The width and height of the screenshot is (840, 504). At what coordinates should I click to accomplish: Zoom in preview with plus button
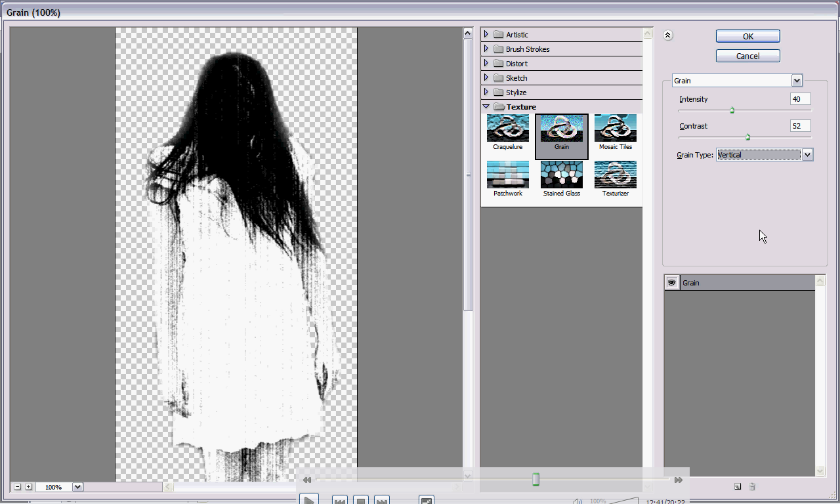28,487
